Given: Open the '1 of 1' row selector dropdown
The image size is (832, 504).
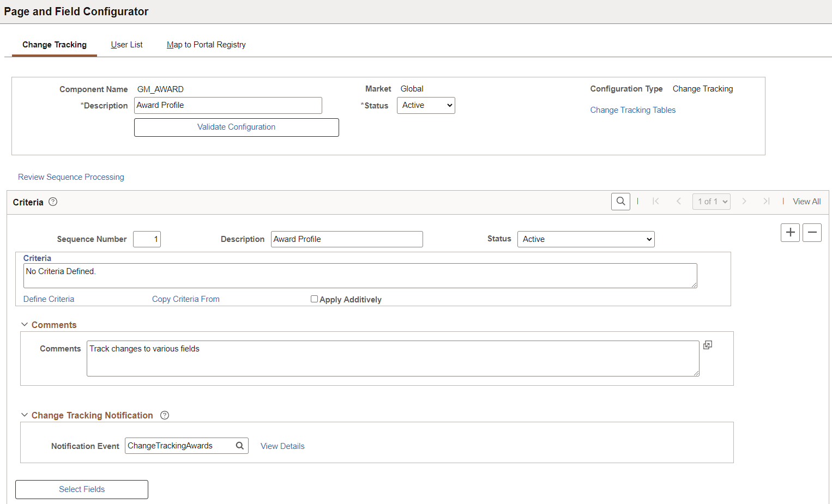Looking at the screenshot, I should tap(712, 201).
